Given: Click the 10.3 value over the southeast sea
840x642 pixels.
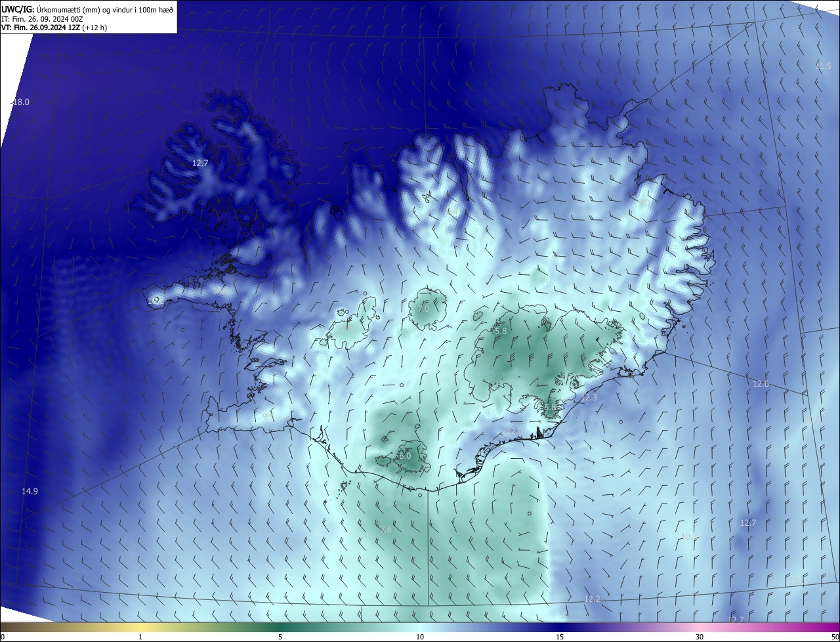Looking at the screenshot, I should (x=689, y=536).
